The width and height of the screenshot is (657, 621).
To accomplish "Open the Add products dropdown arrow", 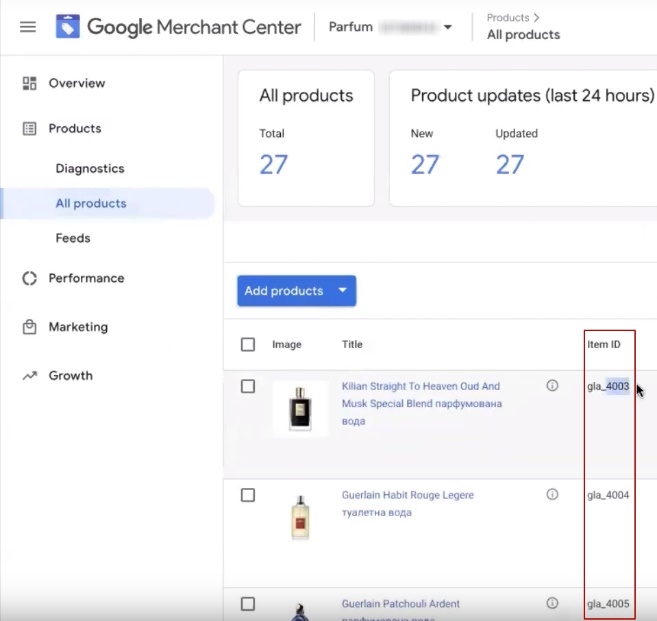I will 342,291.
